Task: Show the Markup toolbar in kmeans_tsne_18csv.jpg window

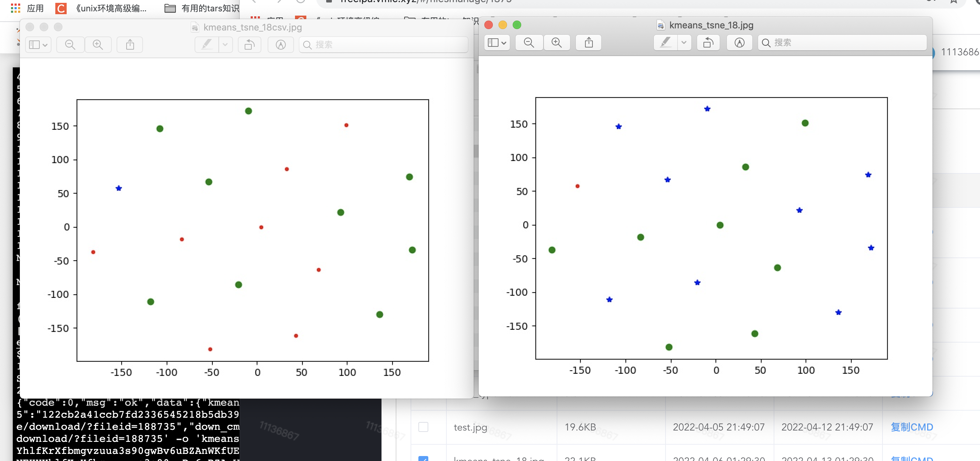Action: 280,44
